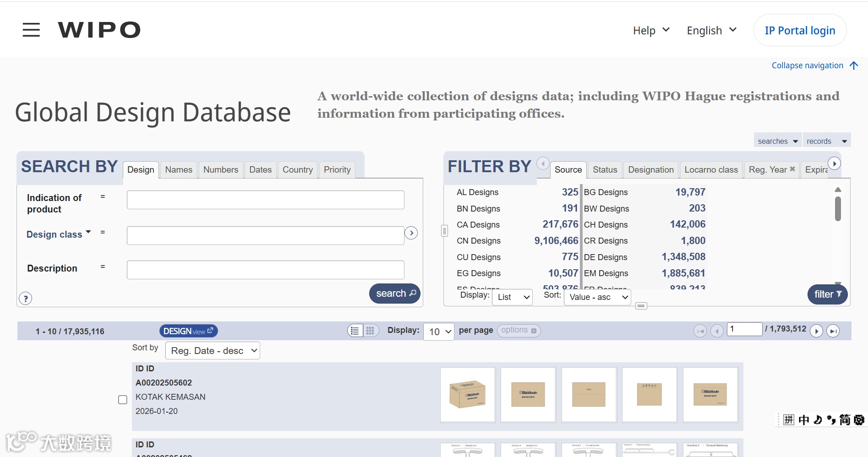Image resolution: width=868 pixels, height=457 pixels.
Task: Open the filter Display List dropdown
Action: point(512,297)
